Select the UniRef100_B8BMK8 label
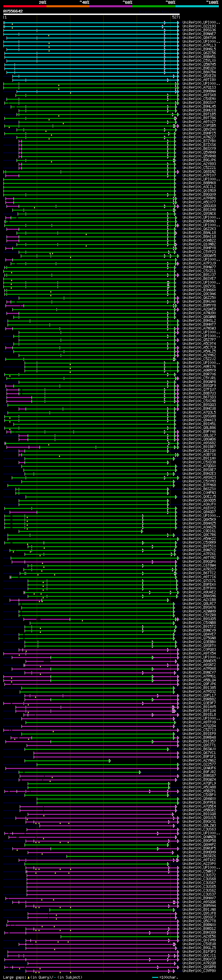 (199, 183)
